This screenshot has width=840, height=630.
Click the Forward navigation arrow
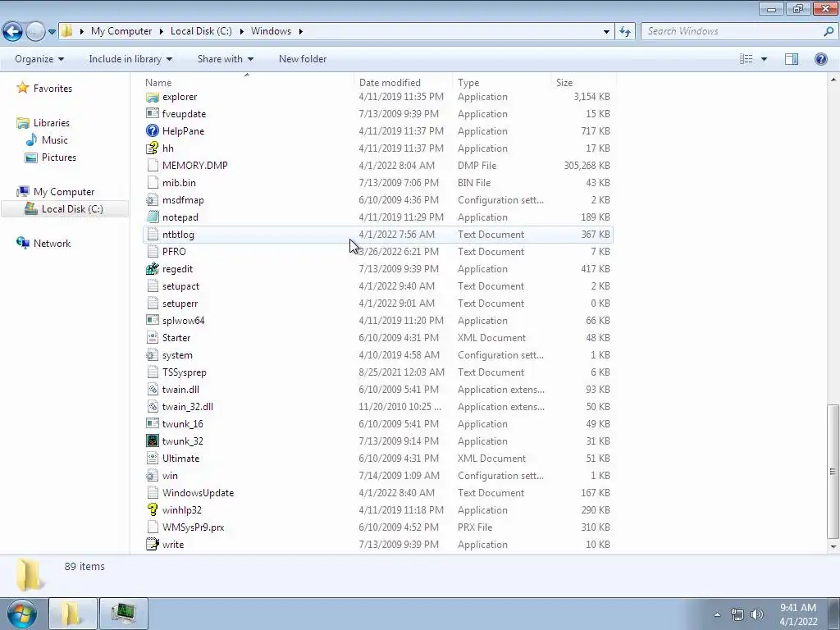[x=35, y=31]
